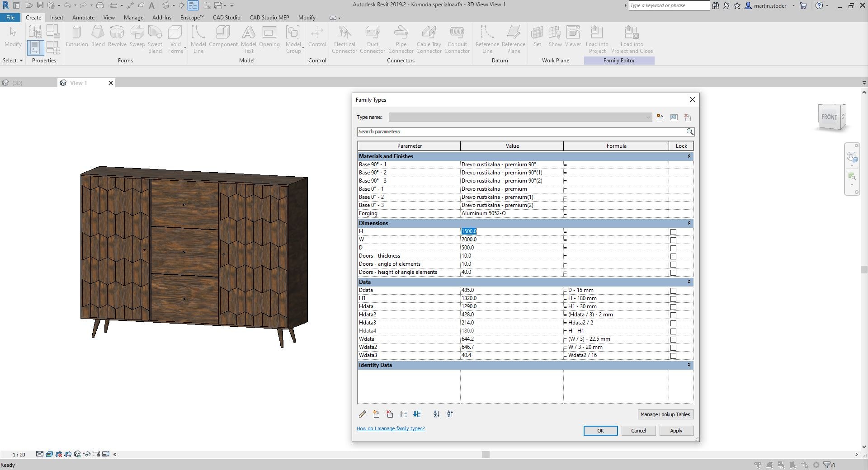
Task: Toggle lock for Hdata2 parameter
Action: tap(673, 315)
